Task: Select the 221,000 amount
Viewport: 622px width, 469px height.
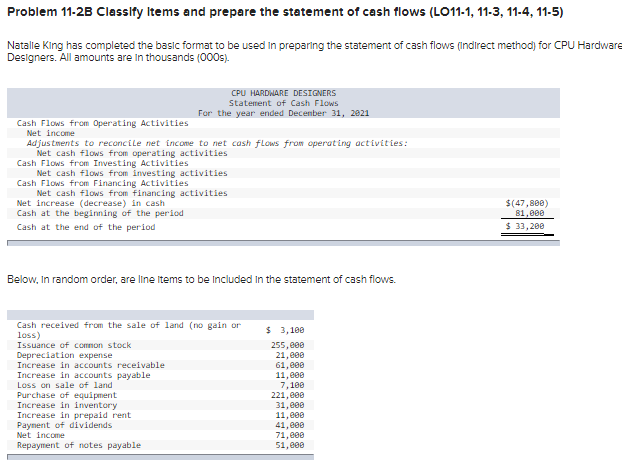Action: tap(288, 395)
